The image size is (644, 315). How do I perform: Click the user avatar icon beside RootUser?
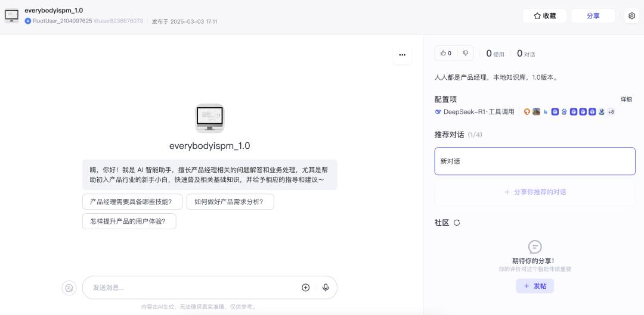tap(28, 21)
